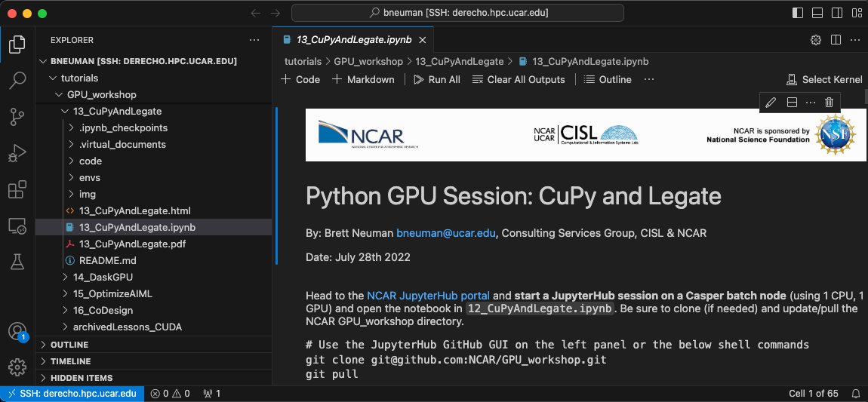Click the Run All button

click(x=437, y=79)
